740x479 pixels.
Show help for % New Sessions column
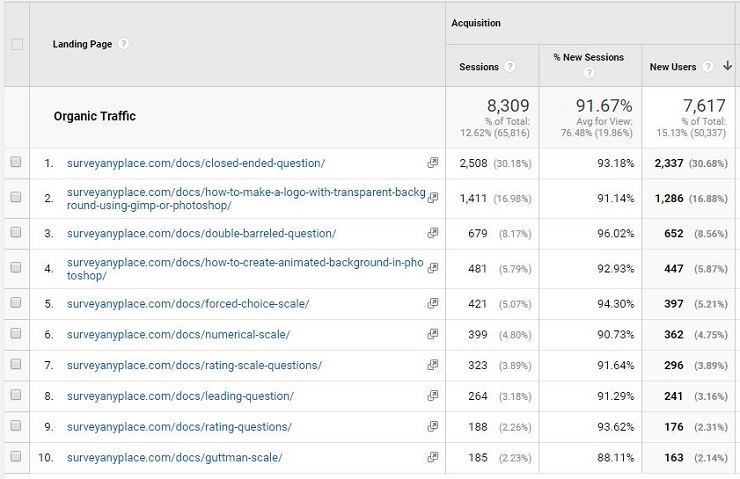click(589, 72)
